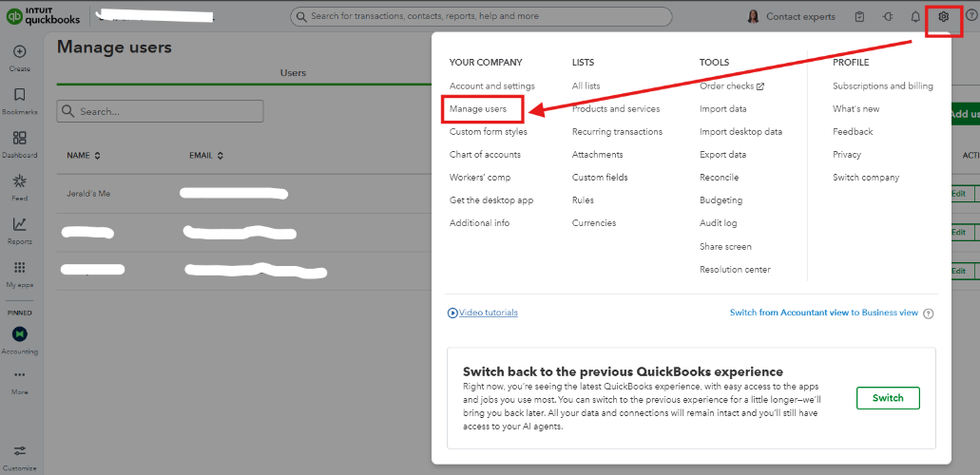Go to Dashboard sidebar icon
Viewport: 980px width, 475px height.
pyautogui.click(x=20, y=139)
